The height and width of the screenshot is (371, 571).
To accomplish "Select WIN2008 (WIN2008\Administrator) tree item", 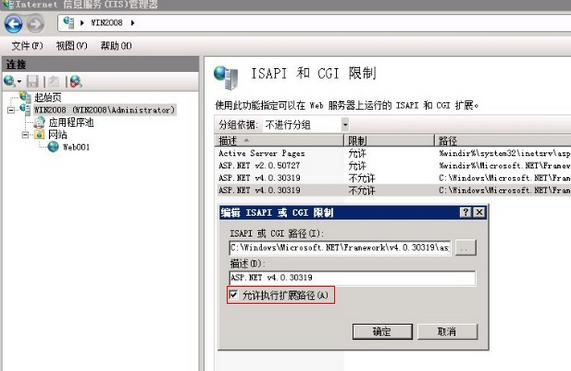I will pos(105,110).
